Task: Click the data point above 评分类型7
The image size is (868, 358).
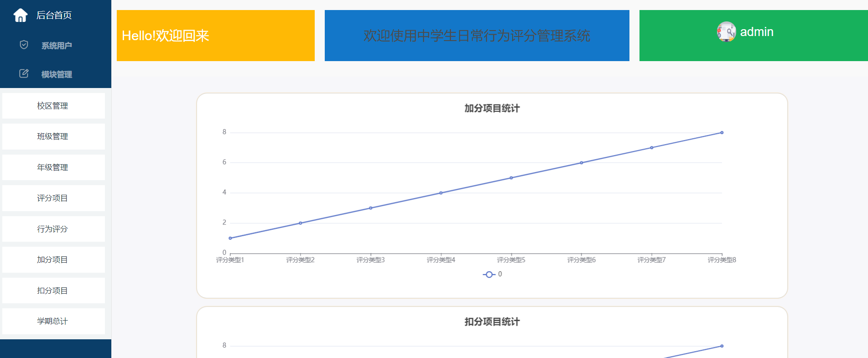Action: click(x=652, y=148)
